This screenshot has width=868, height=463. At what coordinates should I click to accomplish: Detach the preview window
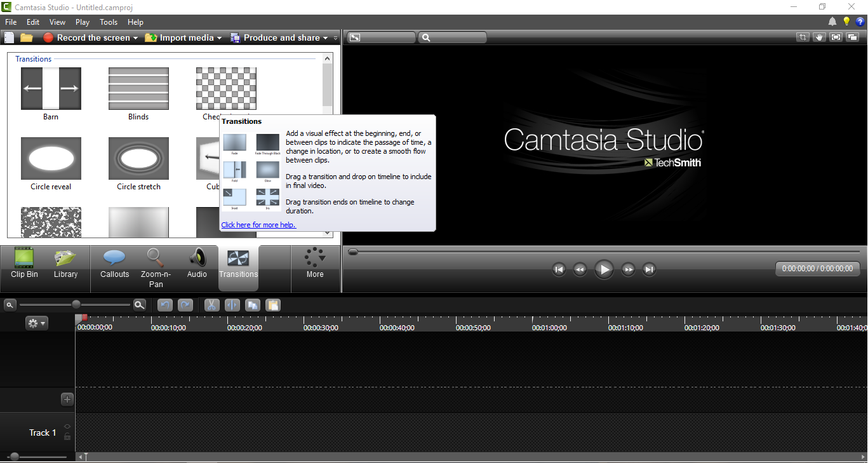(853, 37)
